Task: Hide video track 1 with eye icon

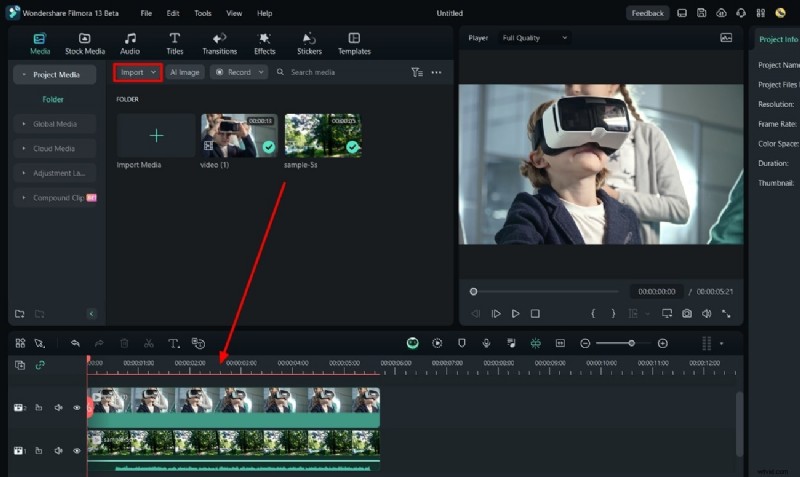Action: [x=77, y=450]
